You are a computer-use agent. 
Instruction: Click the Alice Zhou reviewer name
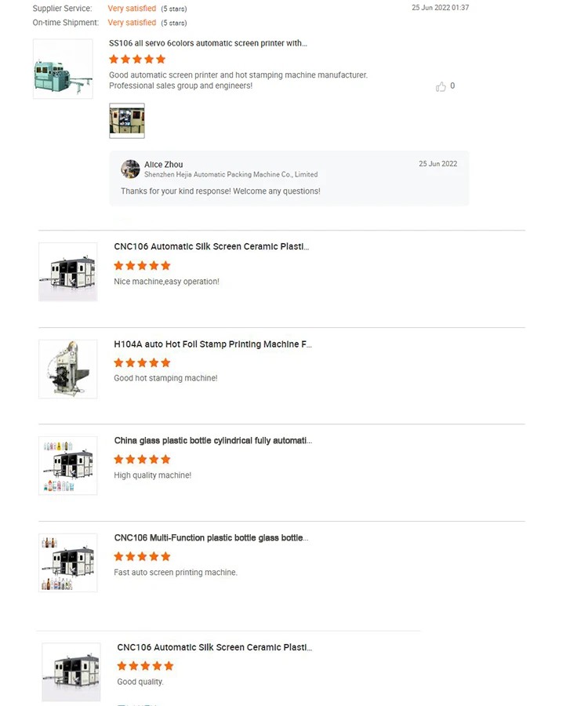click(163, 165)
